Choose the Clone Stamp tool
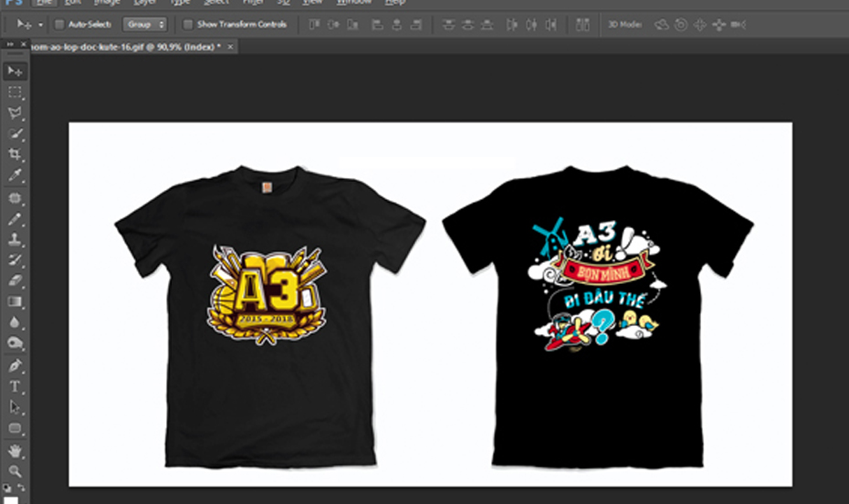 (16, 240)
